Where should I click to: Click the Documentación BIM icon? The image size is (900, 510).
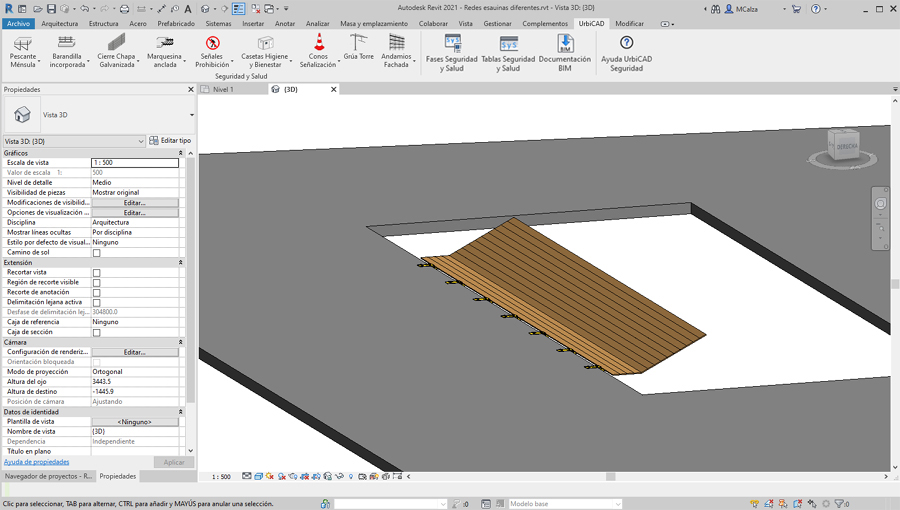click(565, 44)
